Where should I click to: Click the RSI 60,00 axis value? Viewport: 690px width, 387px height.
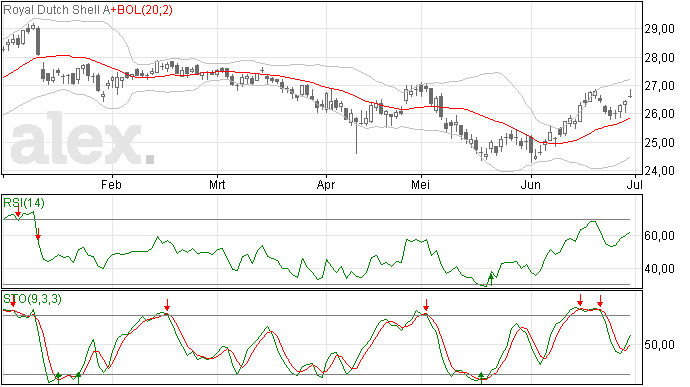(x=659, y=236)
